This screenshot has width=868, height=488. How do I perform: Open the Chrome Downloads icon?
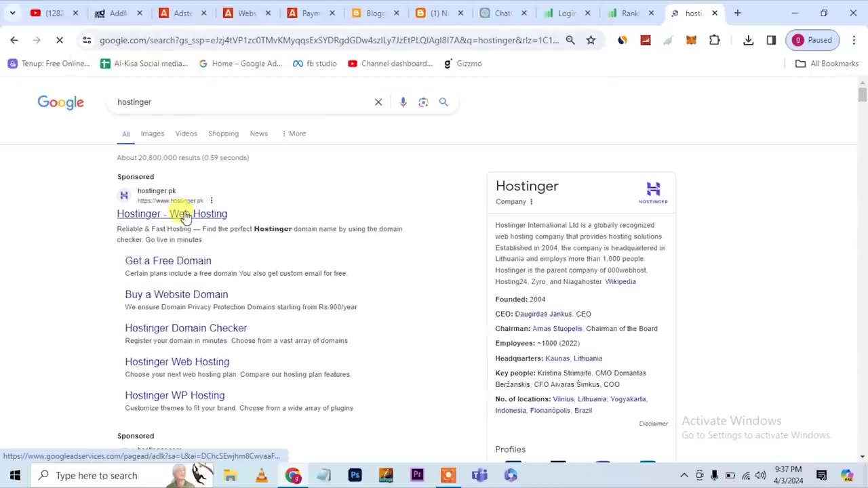(x=748, y=40)
